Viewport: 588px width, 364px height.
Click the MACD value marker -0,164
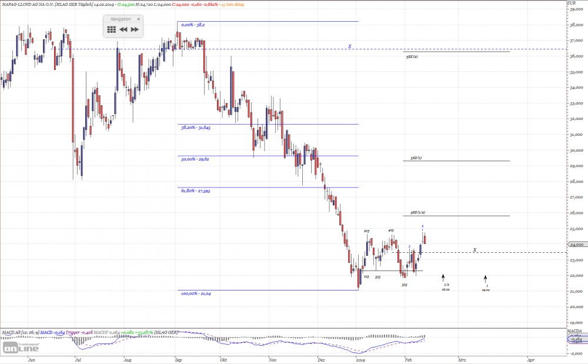tap(576, 339)
